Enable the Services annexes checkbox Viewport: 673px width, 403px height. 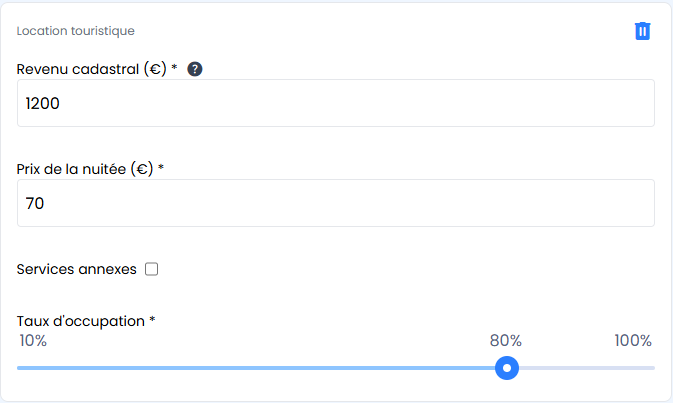[x=152, y=269]
